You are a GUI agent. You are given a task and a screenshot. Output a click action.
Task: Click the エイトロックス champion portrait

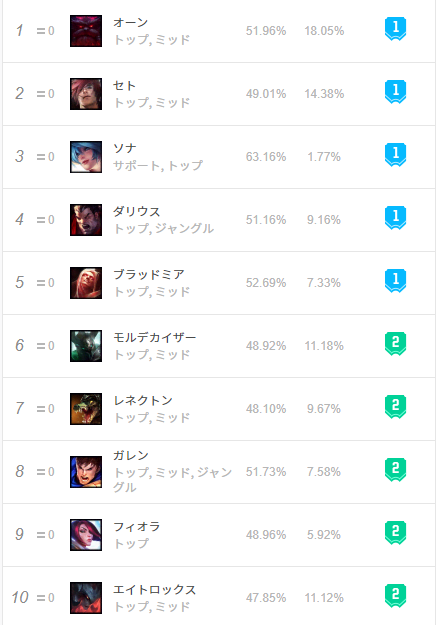click(86, 598)
